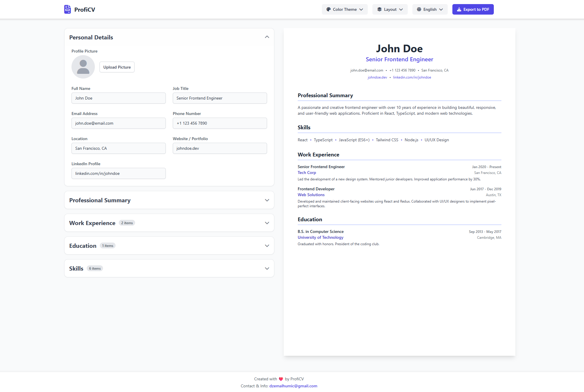The image size is (584, 392).
Task: Expand the Skills section chevron
Action: [267, 269]
